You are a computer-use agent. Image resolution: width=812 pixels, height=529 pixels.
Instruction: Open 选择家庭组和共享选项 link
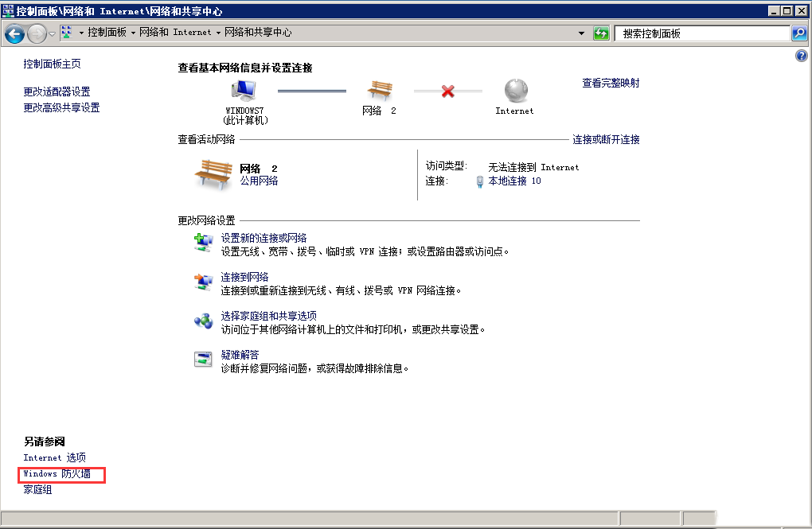[269, 316]
